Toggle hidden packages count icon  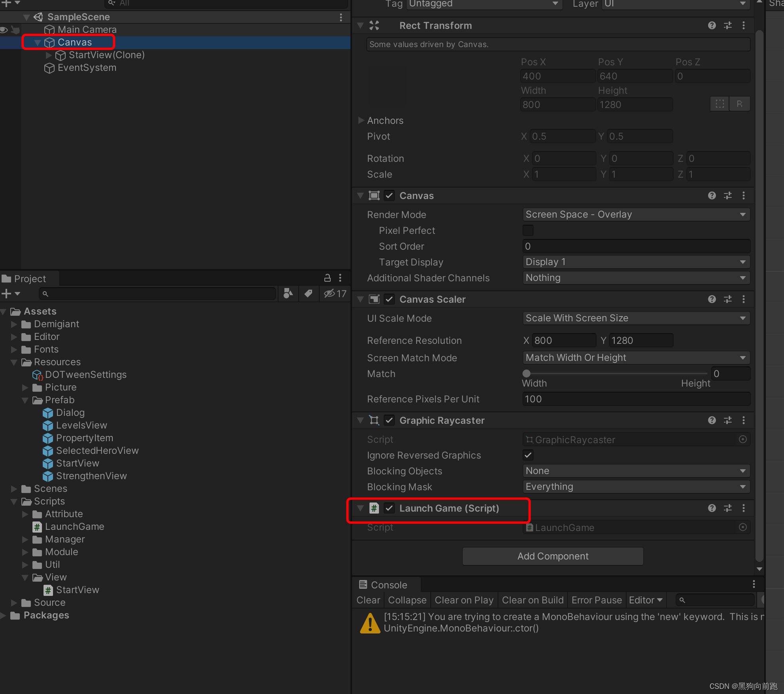coord(335,294)
